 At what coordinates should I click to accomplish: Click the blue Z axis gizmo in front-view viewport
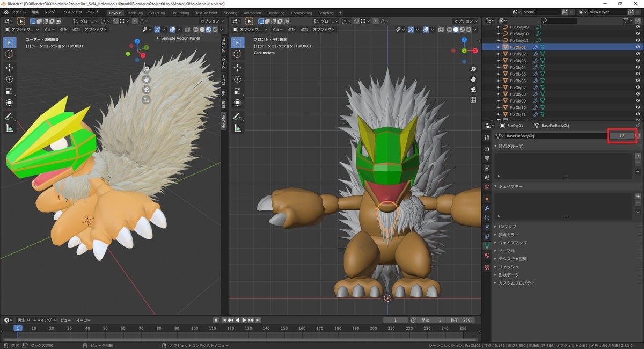tap(464, 40)
